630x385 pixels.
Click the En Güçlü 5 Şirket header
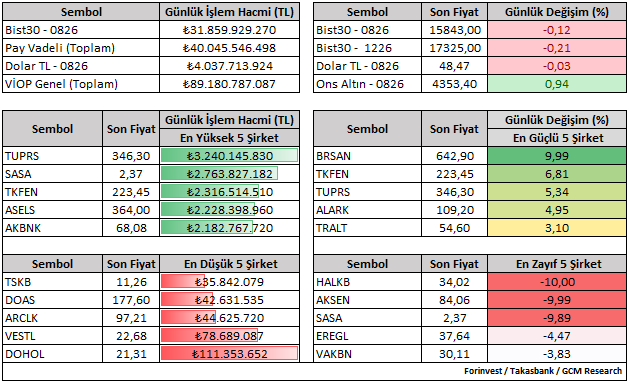(557, 138)
